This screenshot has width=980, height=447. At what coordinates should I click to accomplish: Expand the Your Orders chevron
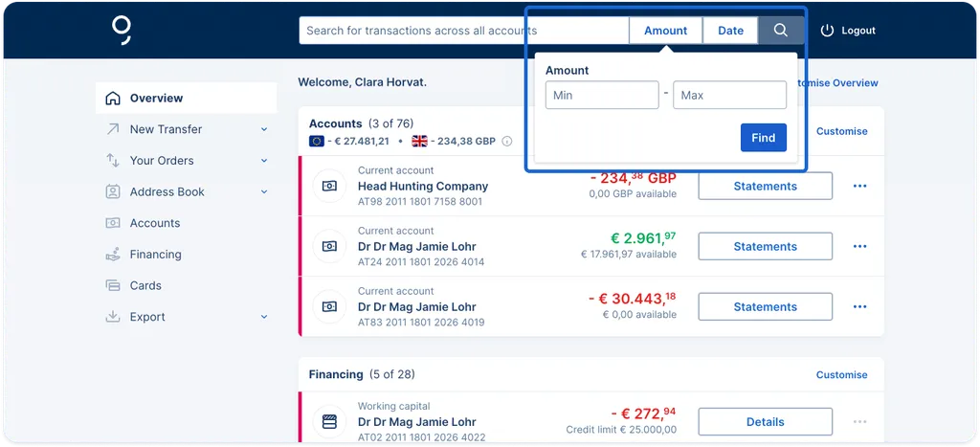click(x=264, y=161)
